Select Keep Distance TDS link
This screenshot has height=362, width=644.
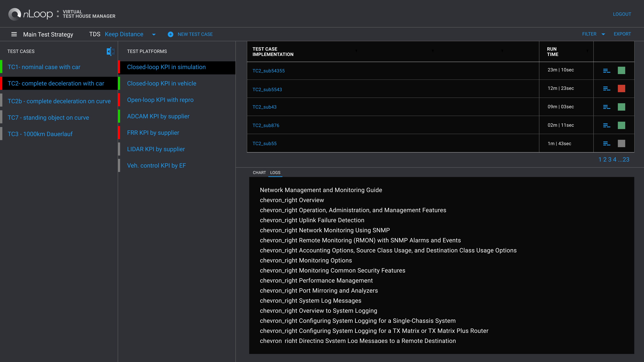click(x=124, y=34)
